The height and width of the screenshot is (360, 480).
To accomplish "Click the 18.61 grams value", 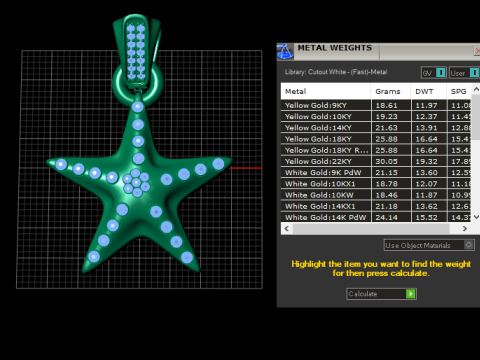I will tap(386, 105).
